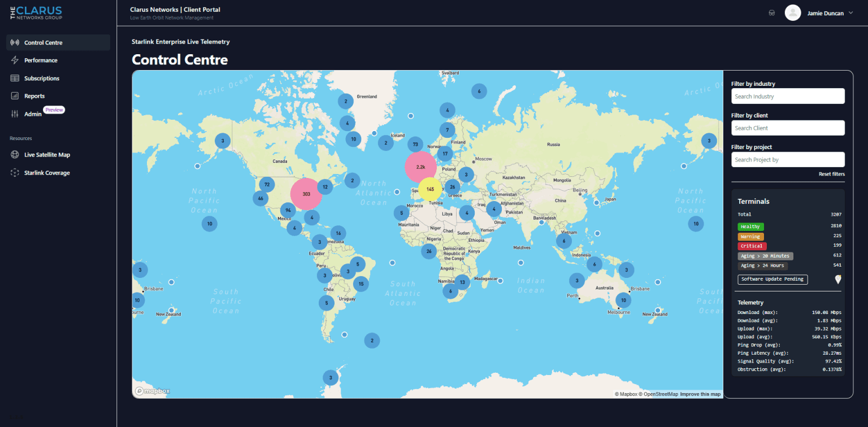Expand the Jamie Duncan user menu chevron
Screen dimensions: 868x427
(851, 12)
